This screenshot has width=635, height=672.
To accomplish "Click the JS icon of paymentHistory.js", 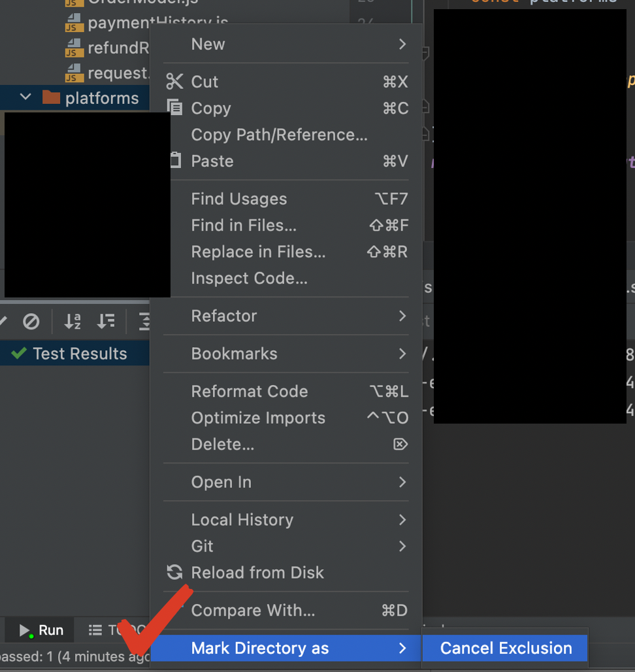I will pos(74,23).
